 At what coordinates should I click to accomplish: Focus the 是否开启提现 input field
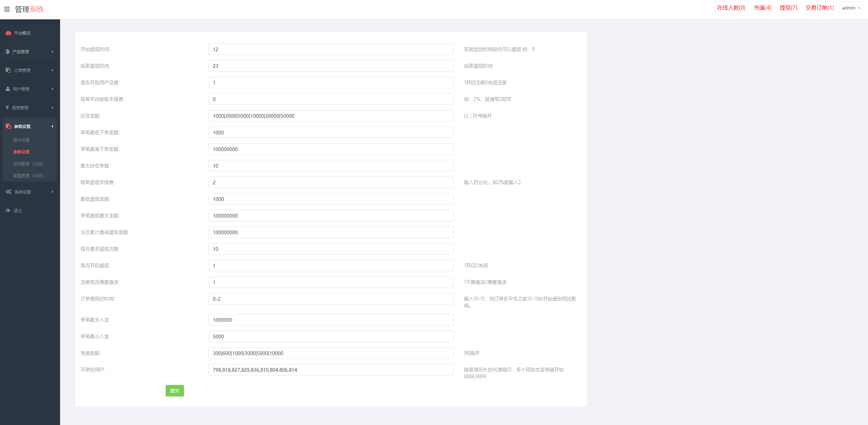point(331,265)
